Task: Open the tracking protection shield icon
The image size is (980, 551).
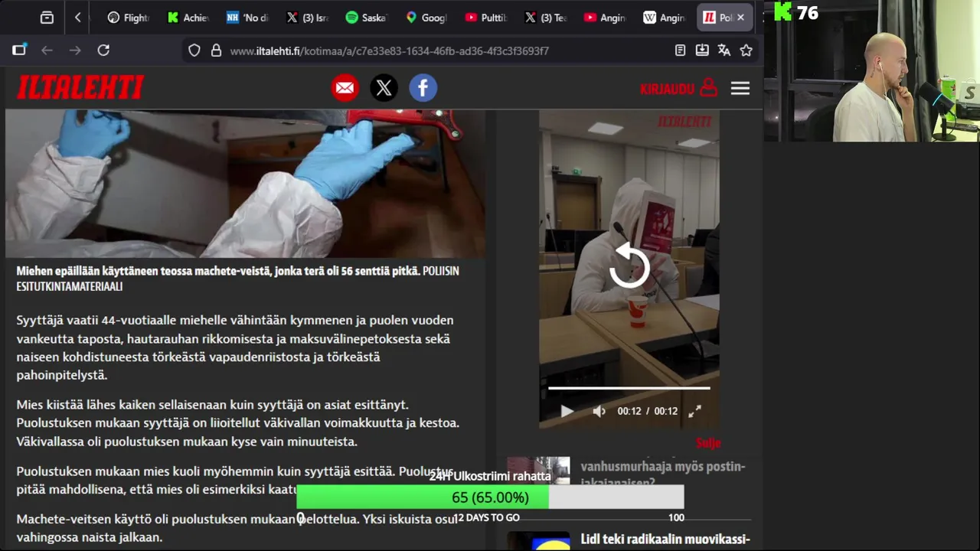Action: [194, 51]
